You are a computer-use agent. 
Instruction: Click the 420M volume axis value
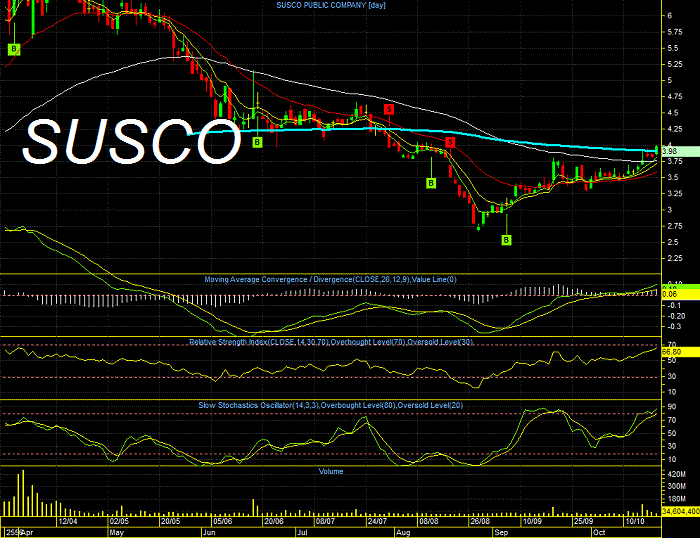tap(676, 474)
